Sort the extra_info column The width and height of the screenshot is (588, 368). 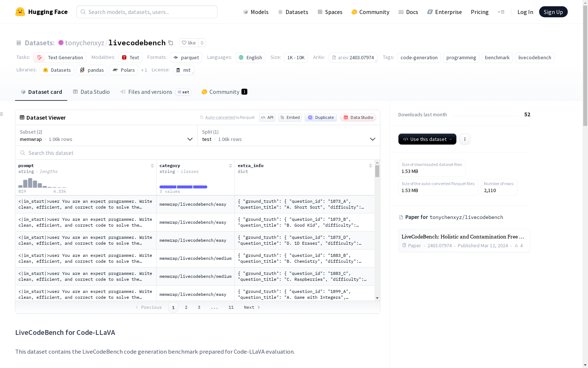[x=370, y=166]
